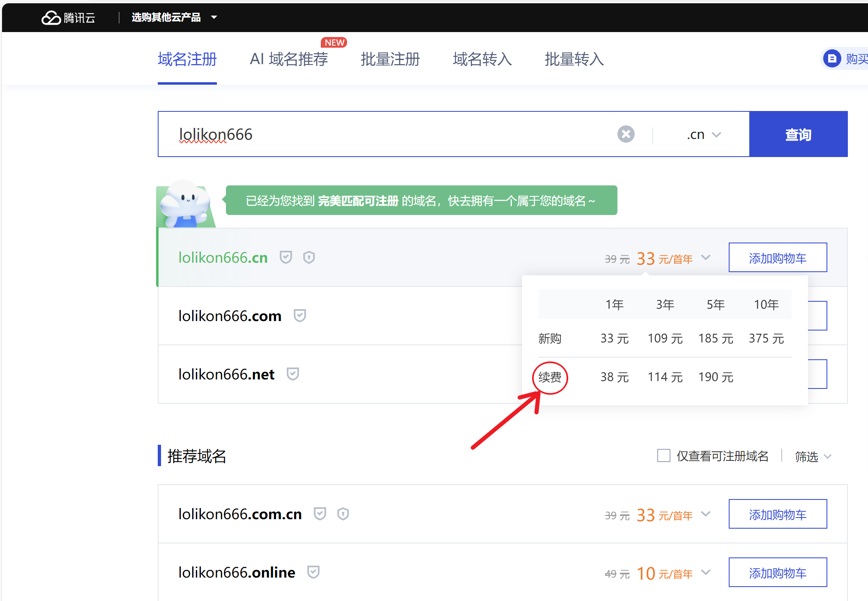Image resolution: width=868 pixels, height=601 pixels.
Task: Expand price details for lolikon666.online
Action: (x=706, y=572)
